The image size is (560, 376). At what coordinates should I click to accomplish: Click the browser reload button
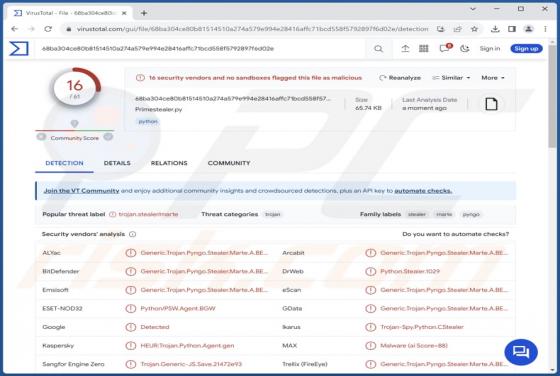coord(48,29)
